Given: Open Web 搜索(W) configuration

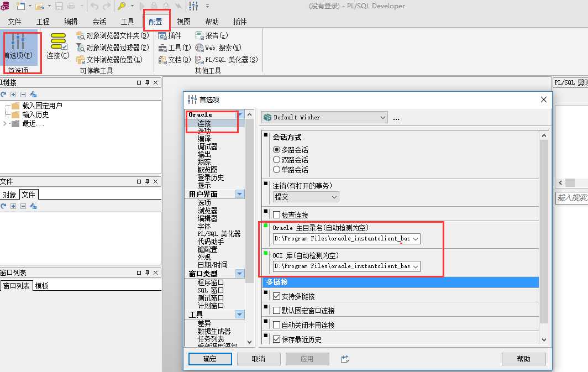Looking at the screenshot, I should 218,48.
